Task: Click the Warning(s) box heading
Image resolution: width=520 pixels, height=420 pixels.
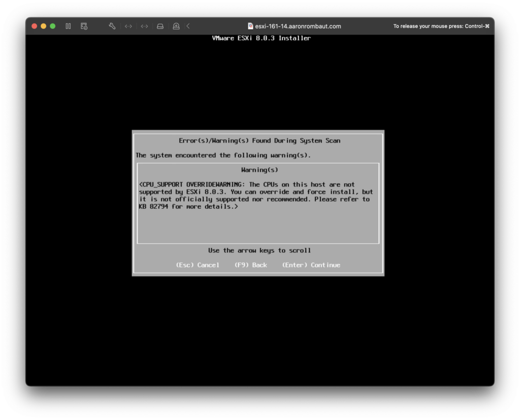Action: pos(259,170)
